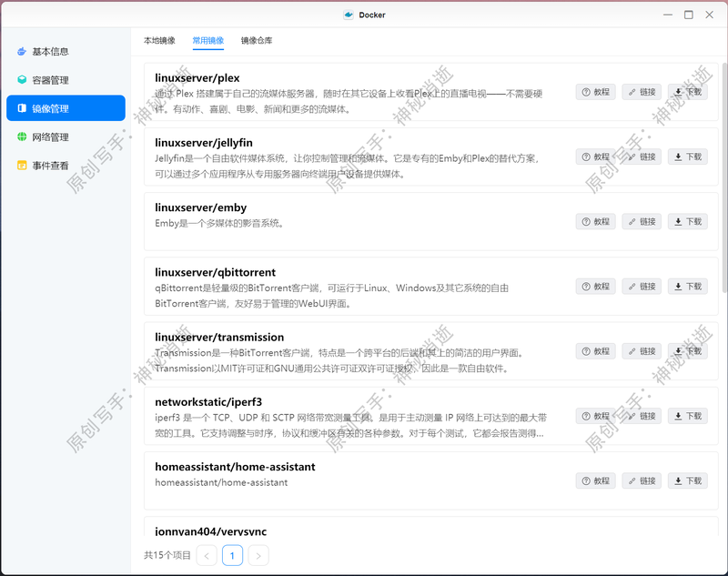Download the homeassistant/home-assistant image
The height and width of the screenshot is (576, 728).
[688, 480]
